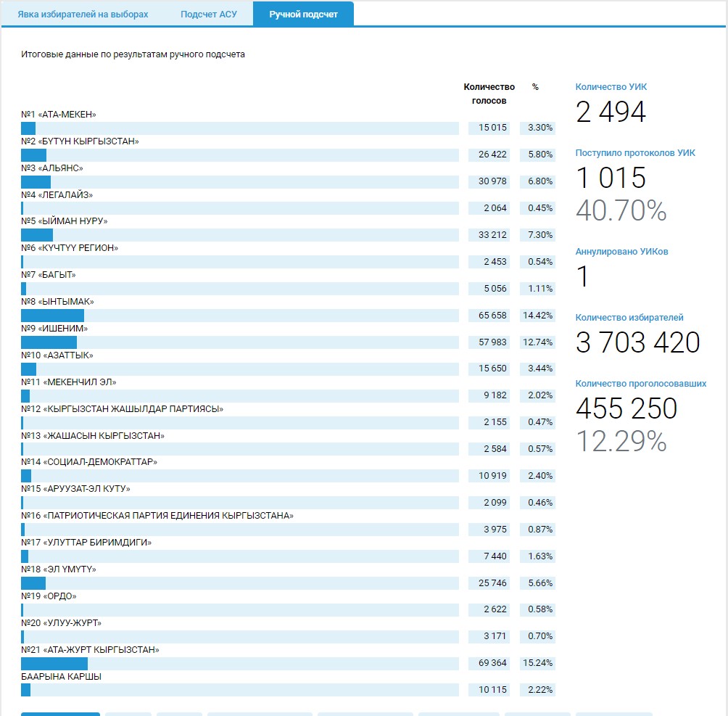Click the vote count 33 212
Screen dimensions: 728x716
pyautogui.click(x=492, y=235)
